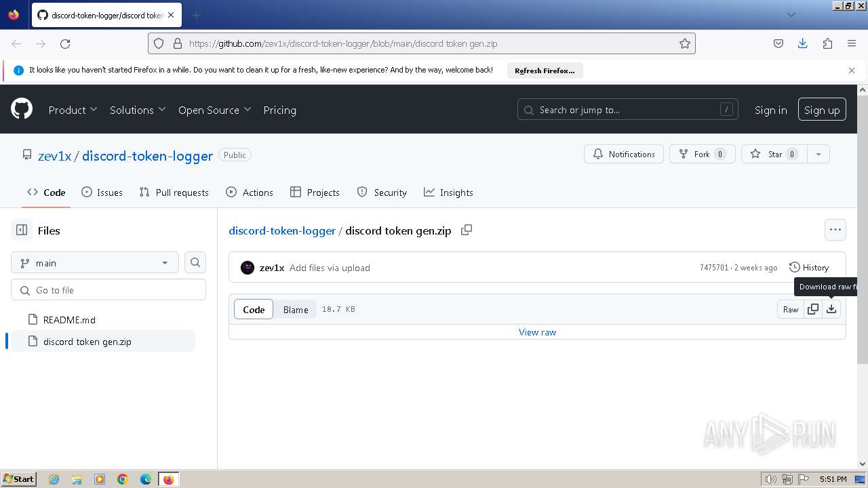This screenshot has height=488, width=868.
Task: Bookmark this page with the star icon
Action: click(685, 43)
